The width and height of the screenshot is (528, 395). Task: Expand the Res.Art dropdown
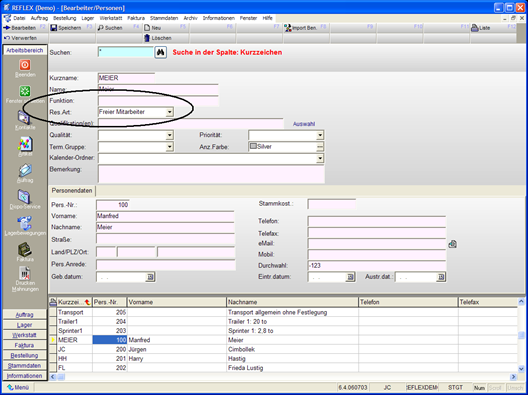point(170,112)
